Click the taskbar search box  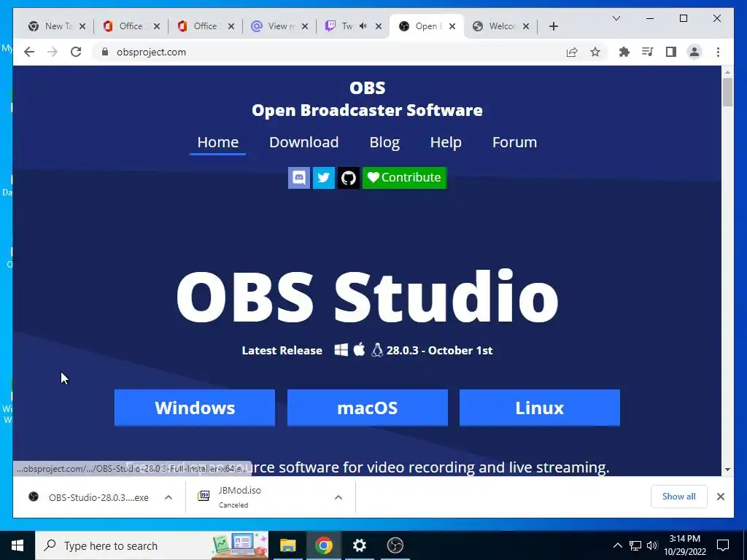click(152, 545)
